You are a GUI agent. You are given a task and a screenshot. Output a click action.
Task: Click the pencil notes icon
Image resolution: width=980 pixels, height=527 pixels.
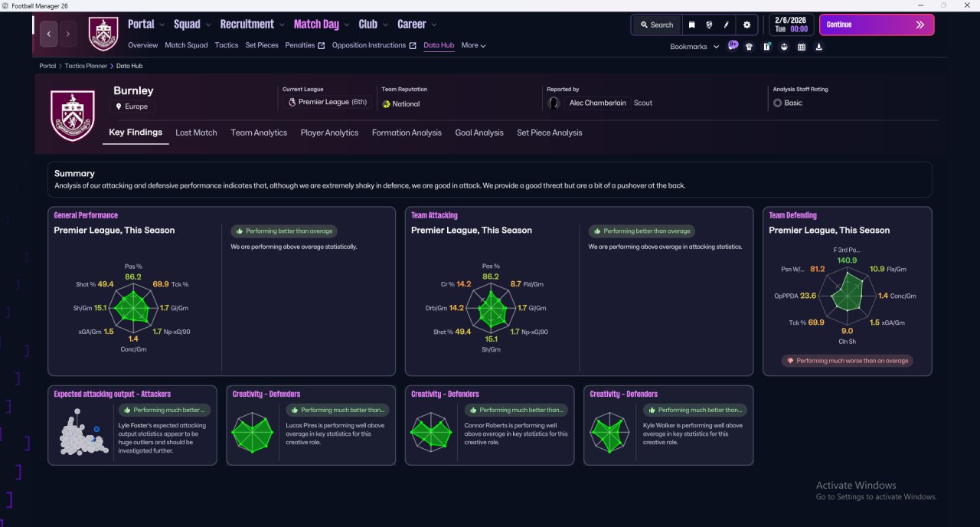tap(727, 25)
